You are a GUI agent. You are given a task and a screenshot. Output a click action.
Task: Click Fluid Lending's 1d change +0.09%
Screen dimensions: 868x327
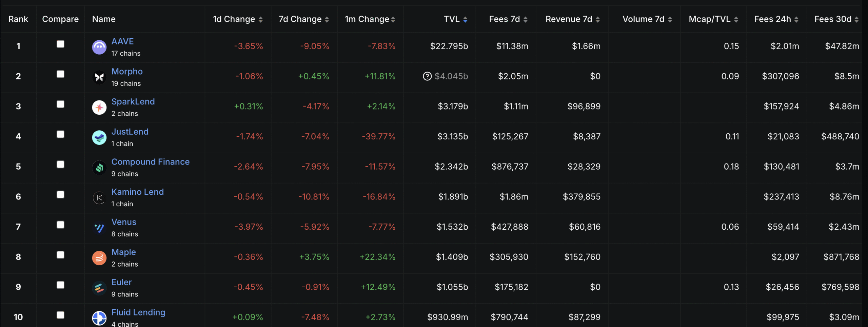pyautogui.click(x=248, y=317)
